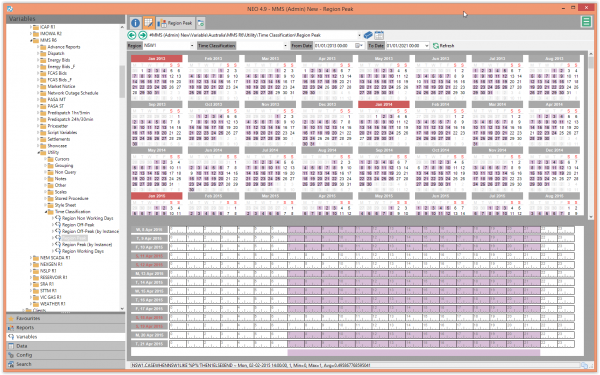Screen dimensions: 600x375
Task: Select the edit grid toolbar icon
Action: coord(149,23)
